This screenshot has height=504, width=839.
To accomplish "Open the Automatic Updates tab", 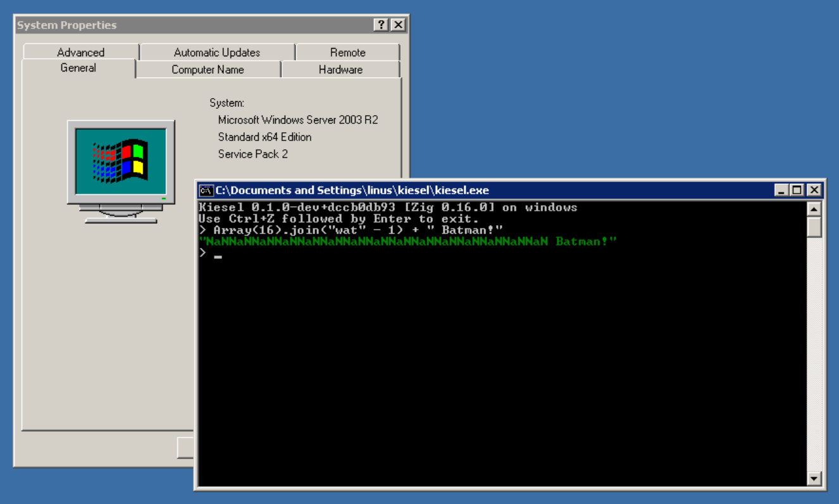I will tap(217, 52).
